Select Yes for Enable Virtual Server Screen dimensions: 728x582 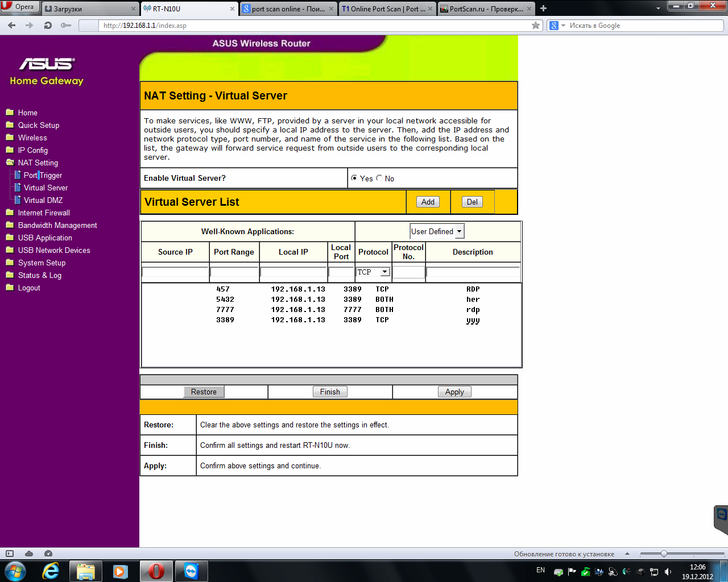[x=354, y=178]
